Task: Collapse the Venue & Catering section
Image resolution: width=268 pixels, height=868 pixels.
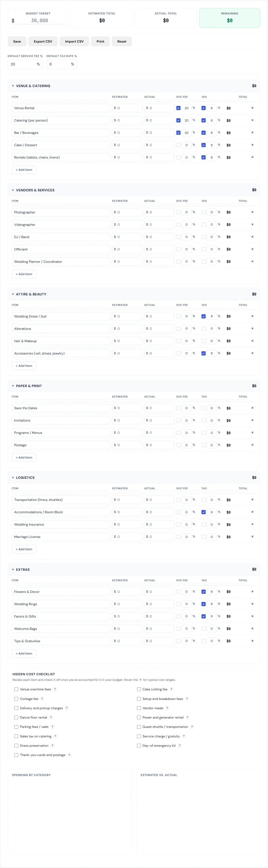Action: (13, 86)
